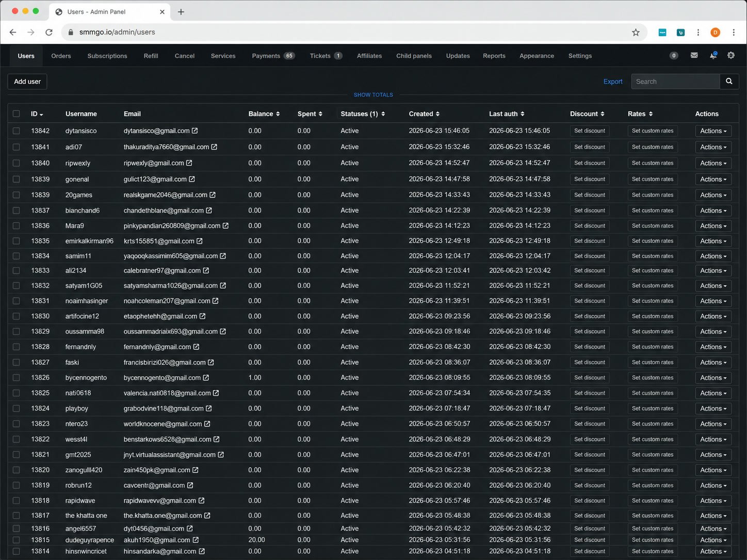
Task: Bookmark this page with the star icon
Action: coord(636,32)
